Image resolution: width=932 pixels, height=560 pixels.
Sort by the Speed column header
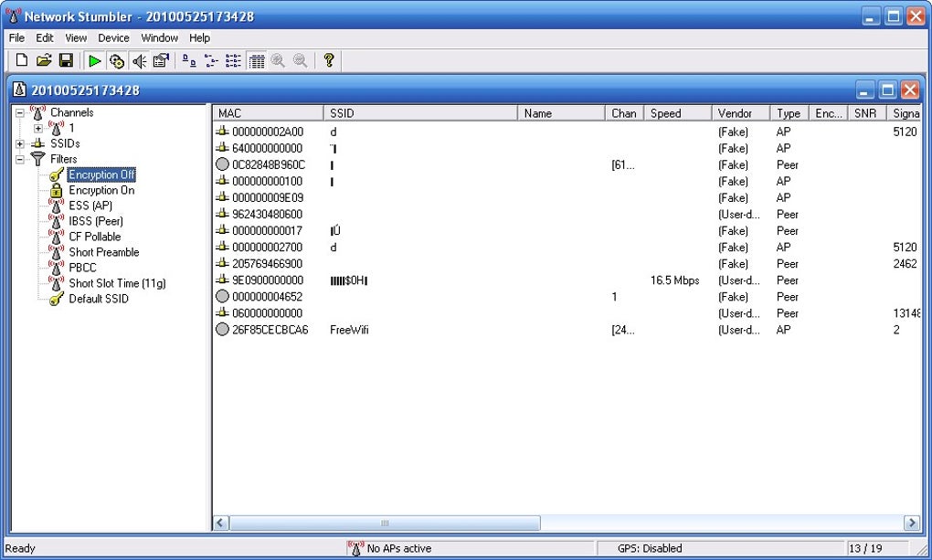coord(678,113)
